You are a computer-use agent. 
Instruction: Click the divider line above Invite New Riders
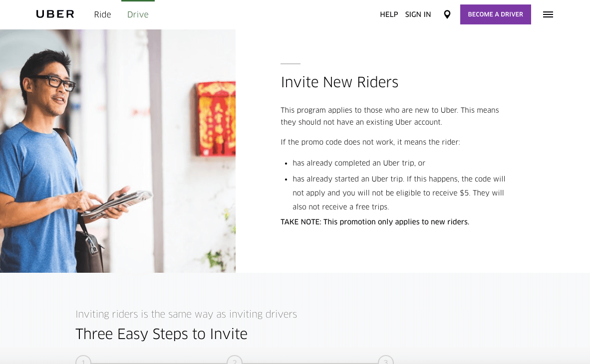pos(290,63)
